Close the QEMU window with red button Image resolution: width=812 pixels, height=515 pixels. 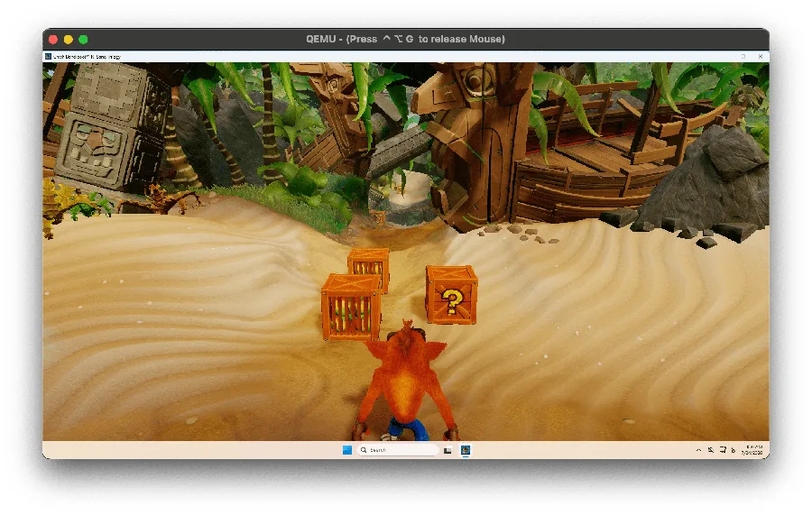[x=53, y=40]
